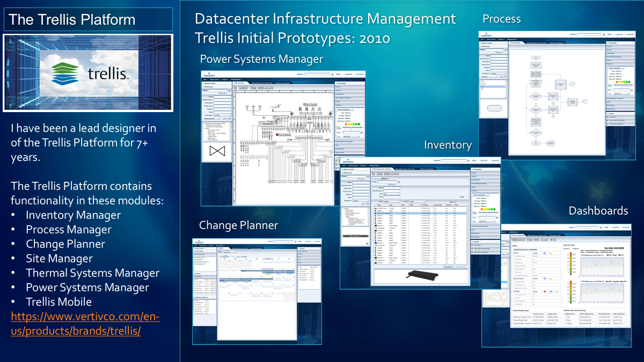Open the Profile dropdown in Inventory

[x=391, y=202]
